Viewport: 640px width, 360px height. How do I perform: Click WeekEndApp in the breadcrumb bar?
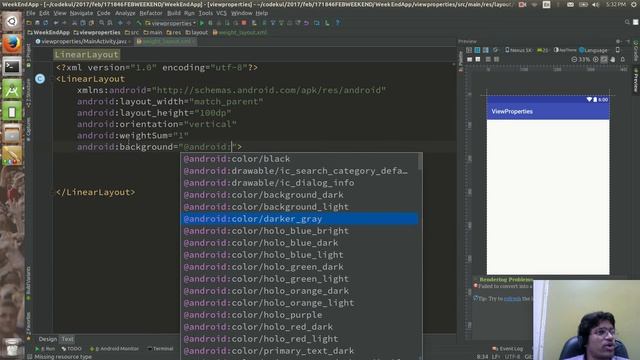click(x=48, y=32)
